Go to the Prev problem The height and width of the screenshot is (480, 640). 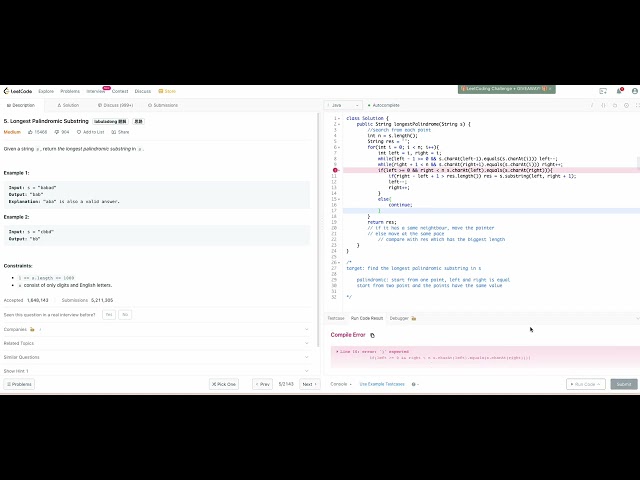click(x=262, y=384)
